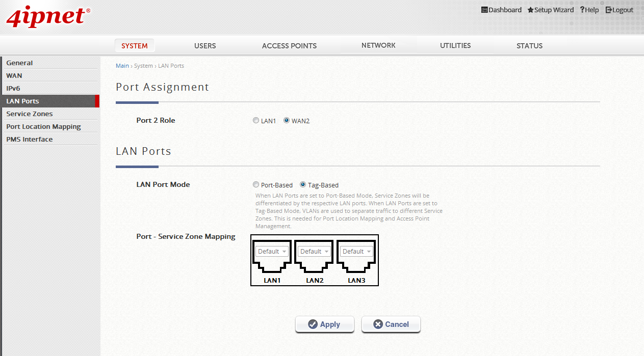Switch to the NETWORK tab
Viewport: 644px width, 356px height.
[378, 45]
